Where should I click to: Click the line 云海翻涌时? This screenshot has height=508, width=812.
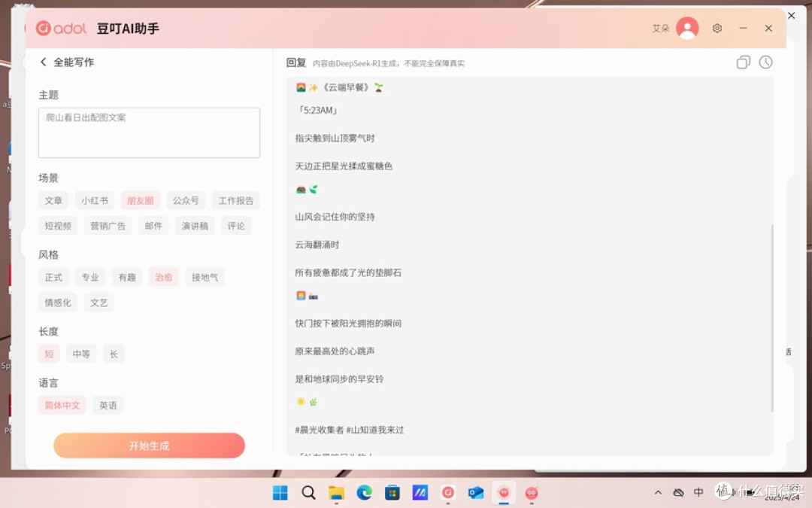pyautogui.click(x=317, y=245)
